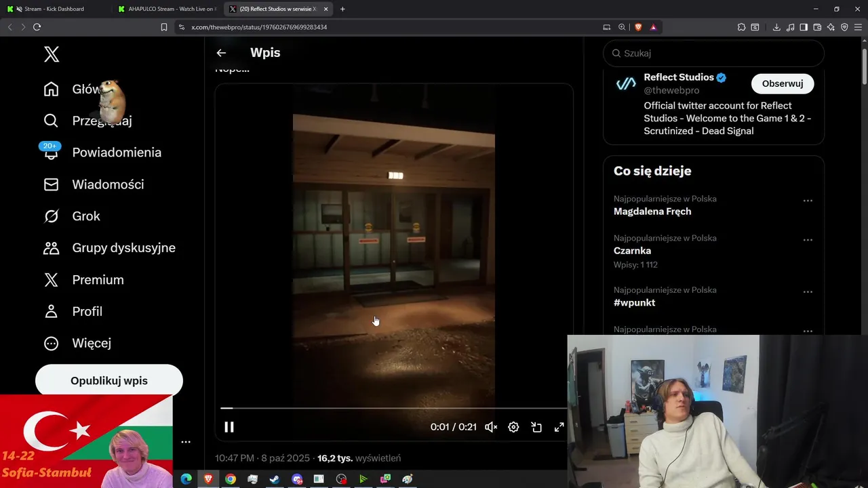Click the Reflect Studios avatar logo

pyautogui.click(x=626, y=83)
